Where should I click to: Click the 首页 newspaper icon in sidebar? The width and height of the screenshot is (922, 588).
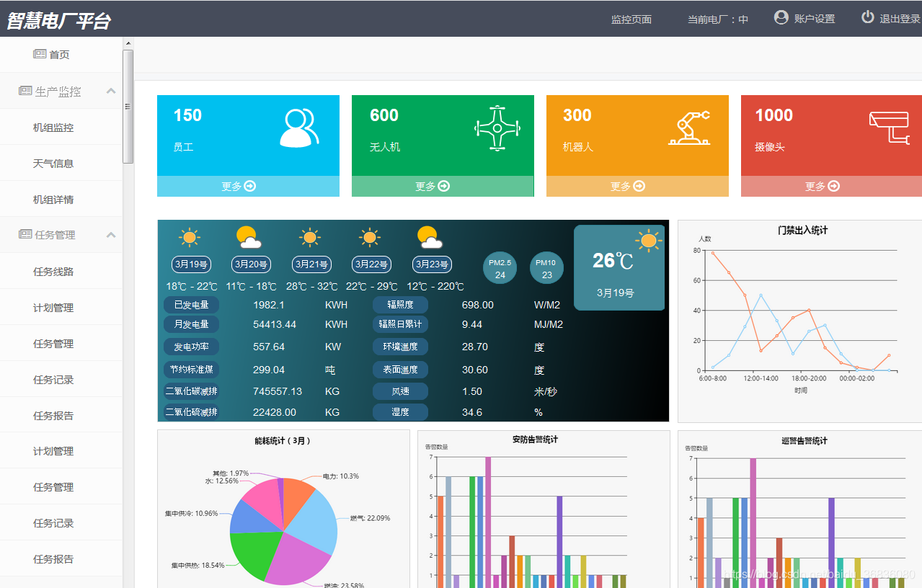pos(40,54)
